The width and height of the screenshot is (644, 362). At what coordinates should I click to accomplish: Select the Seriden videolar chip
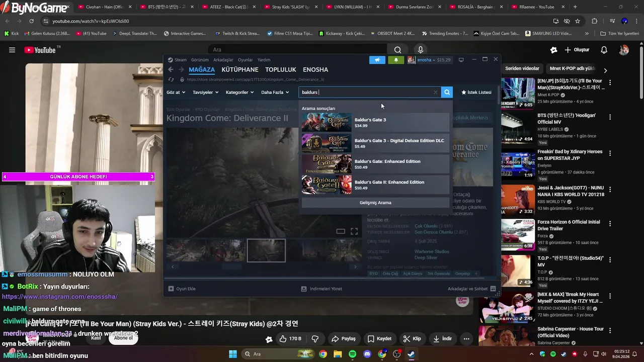(x=522, y=68)
